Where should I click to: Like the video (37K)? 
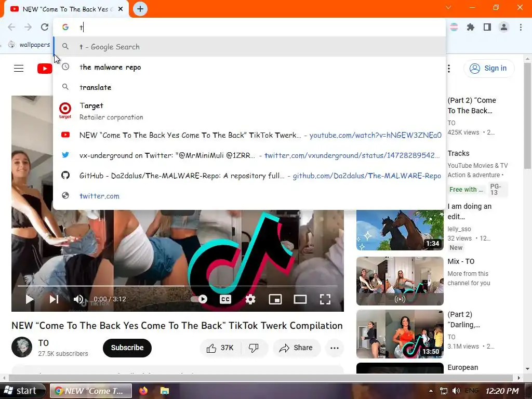coord(220,348)
